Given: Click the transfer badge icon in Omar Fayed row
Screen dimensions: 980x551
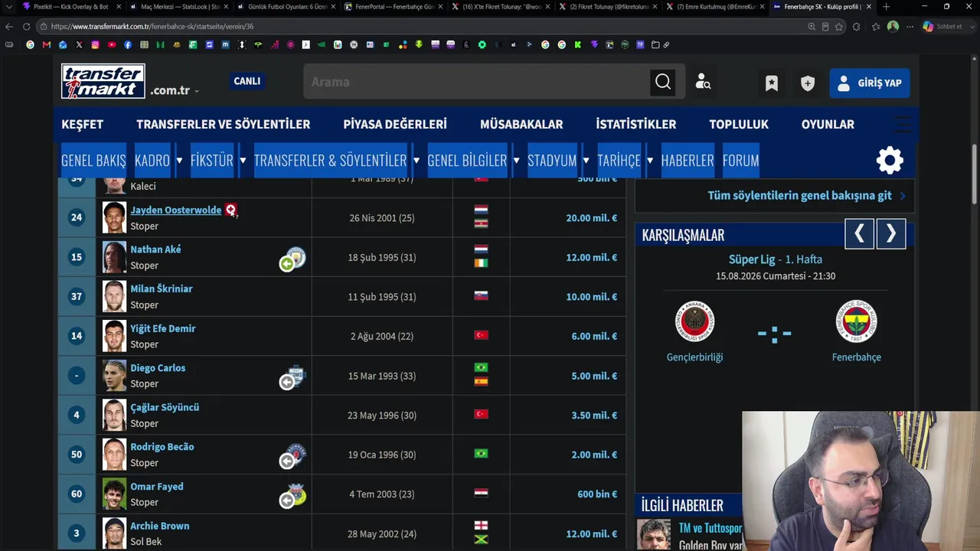Looking at the screenshot, I should pyautogui.click(x=292, y=497).
